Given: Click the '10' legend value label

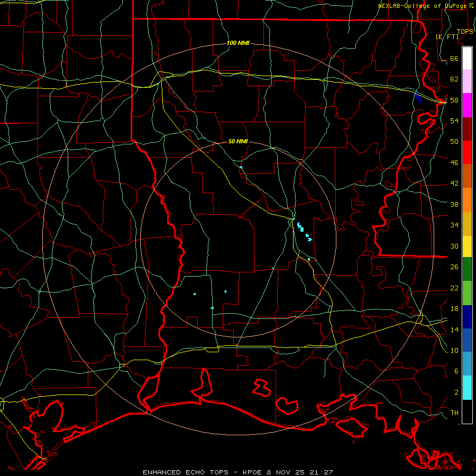Looking at the screenshot, I should click(454, 350).
